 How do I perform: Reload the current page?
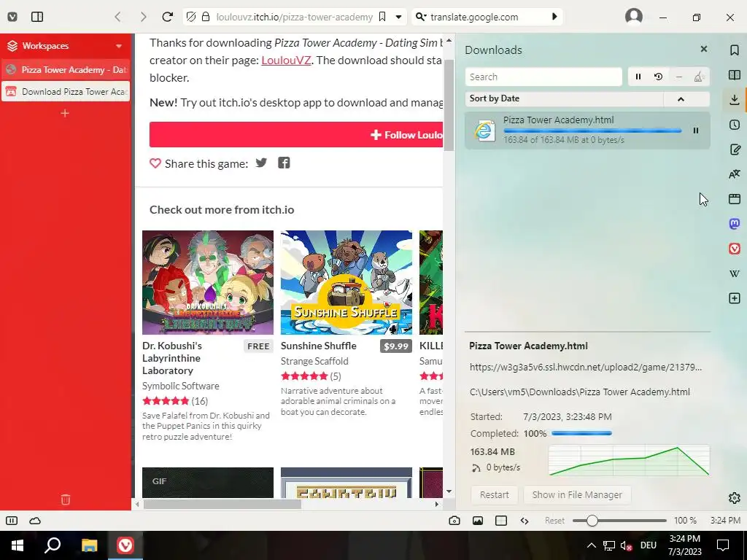pyautogui.click(x=167, y=17)
